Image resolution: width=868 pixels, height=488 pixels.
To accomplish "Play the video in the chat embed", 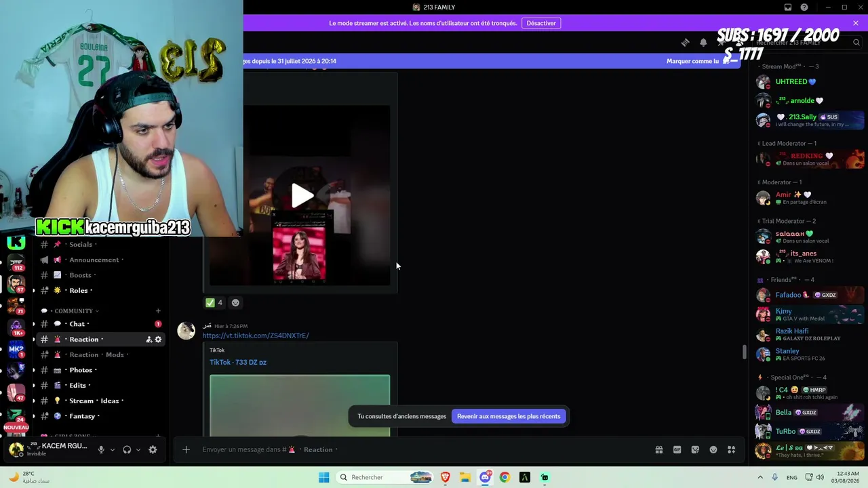I will pos(302,195).
